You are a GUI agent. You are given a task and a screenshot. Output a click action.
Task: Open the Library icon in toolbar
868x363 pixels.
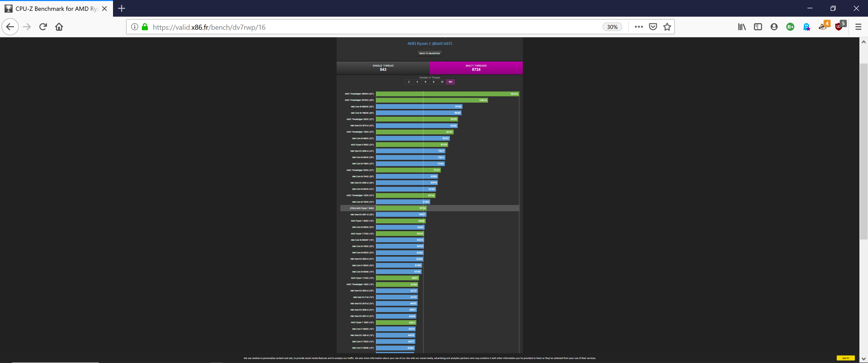tap(742, 27)
